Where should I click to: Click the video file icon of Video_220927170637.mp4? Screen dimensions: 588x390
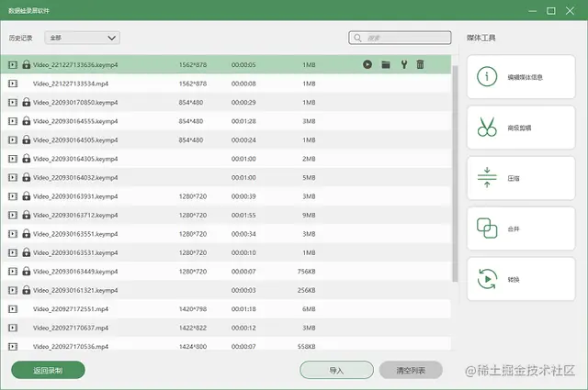(13, 328)
